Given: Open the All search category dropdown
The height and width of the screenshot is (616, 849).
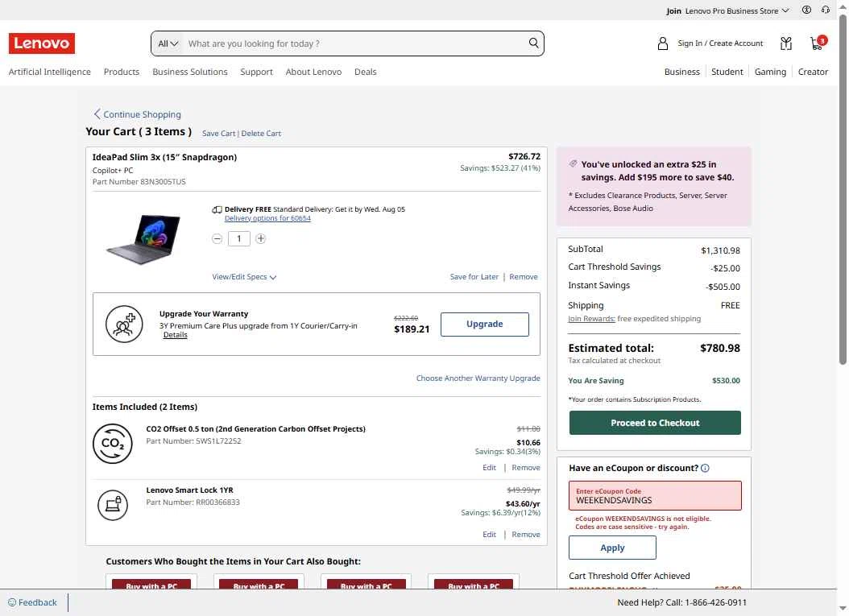Looking at the screenshot, I should pos(168,43).
